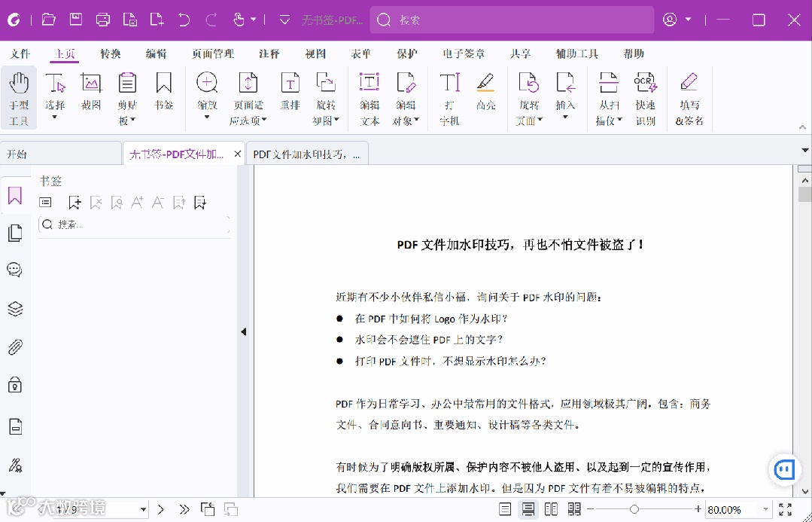Click the Print icon in title bar
This screenshot has width=812, height=522.
click(x=103, y=20)
